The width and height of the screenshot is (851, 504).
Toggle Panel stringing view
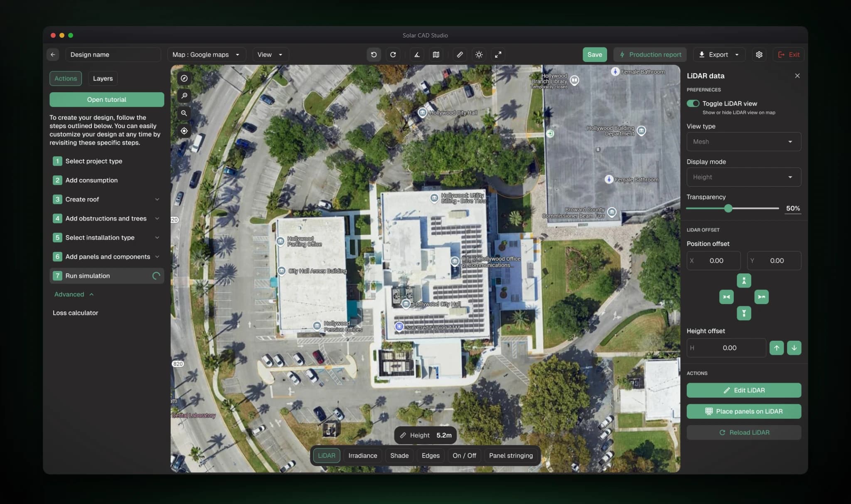point(511,456)
